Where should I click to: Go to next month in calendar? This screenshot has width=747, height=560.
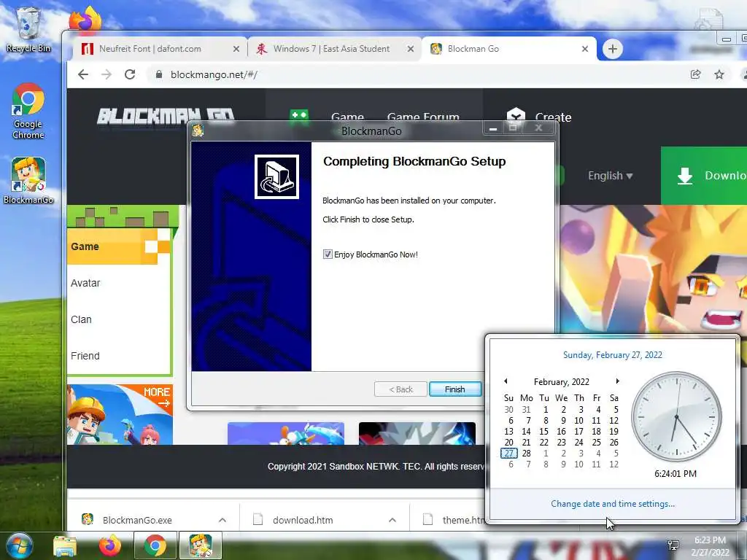[617, 381]
